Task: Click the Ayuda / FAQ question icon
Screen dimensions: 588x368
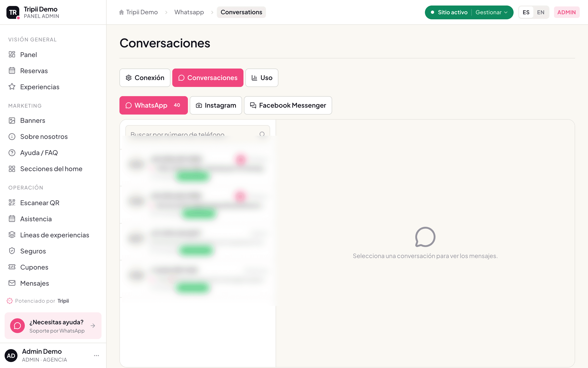Action: [12, 152]
